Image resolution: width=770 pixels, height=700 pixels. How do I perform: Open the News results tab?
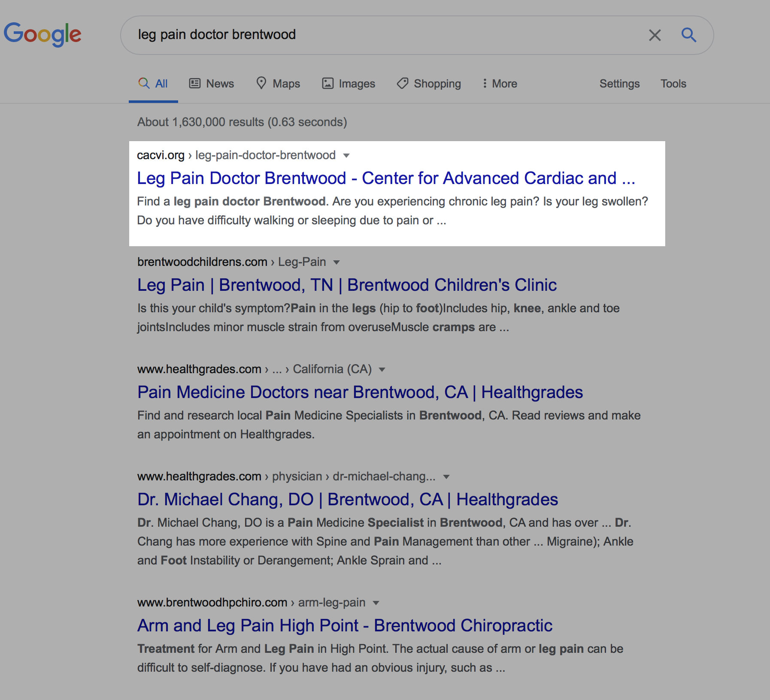click(212, 84)
